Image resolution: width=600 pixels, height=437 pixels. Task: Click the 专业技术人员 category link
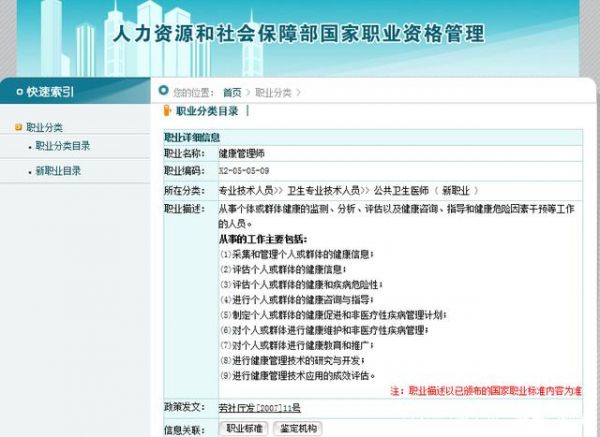point(246,191)
